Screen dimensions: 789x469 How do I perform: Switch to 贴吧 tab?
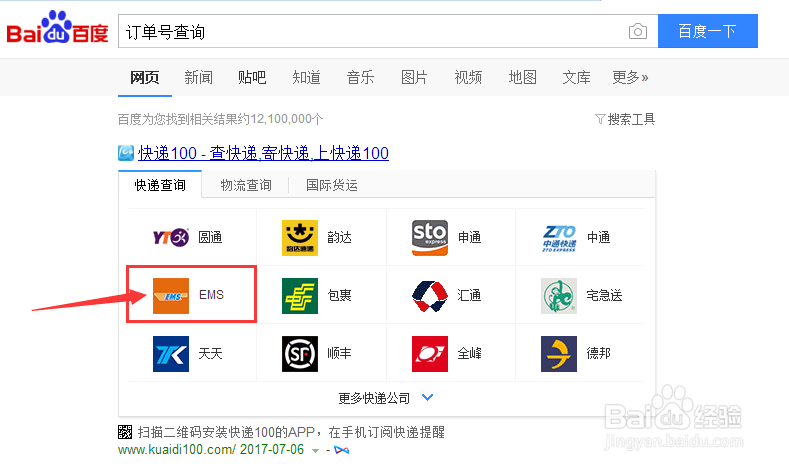point(252,77)
